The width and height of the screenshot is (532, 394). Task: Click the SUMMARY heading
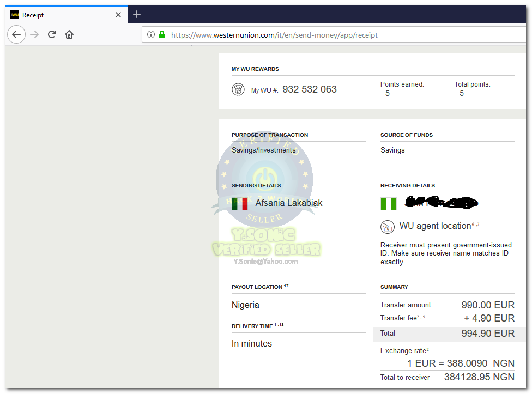pos(394,287)
